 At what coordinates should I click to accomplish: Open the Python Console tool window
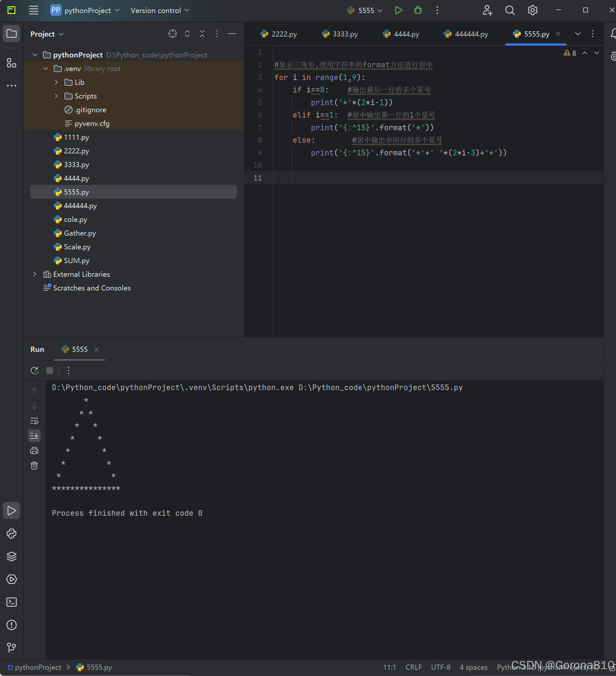click(11, 533)
